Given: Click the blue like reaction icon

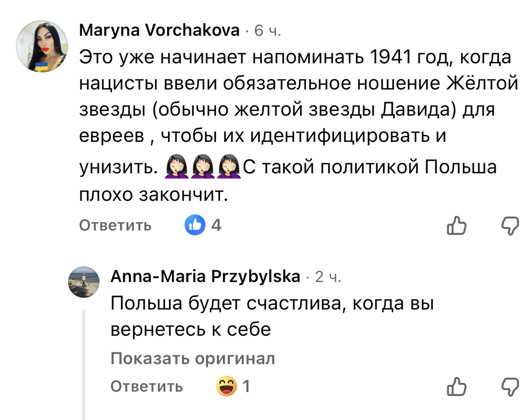Looking at the screenshot, I should click(x=195, y=225).
